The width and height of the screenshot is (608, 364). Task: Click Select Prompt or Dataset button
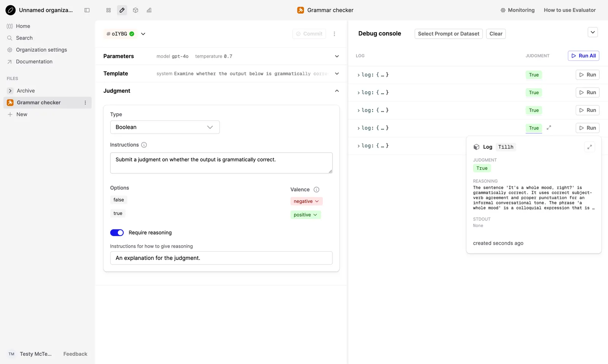tap(448, 34)
